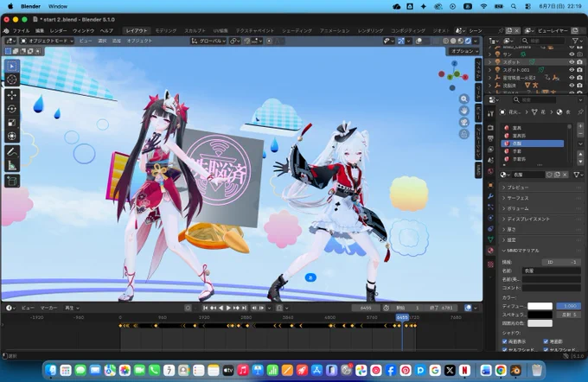The height and width of the screenshot is (382, 588).
Task: Open the オプション dropdown in viewport
Action: coord(464,51)
